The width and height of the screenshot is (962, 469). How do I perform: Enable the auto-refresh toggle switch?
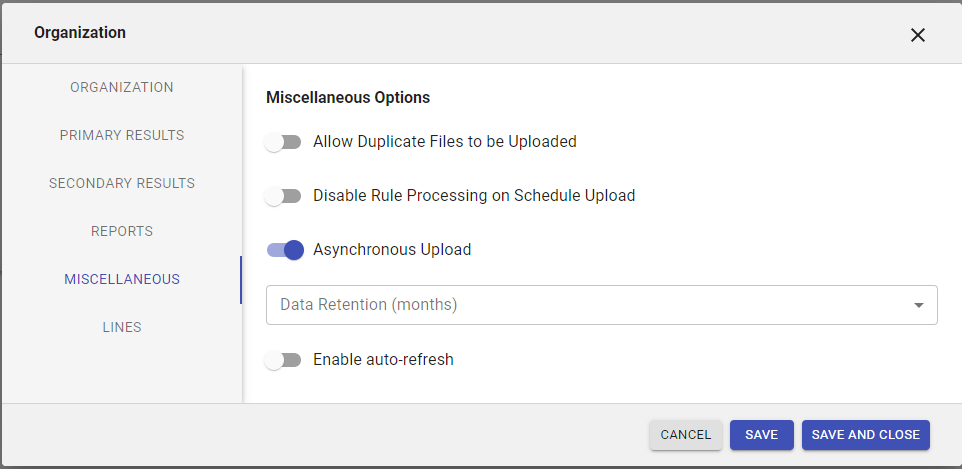point(283,359)
